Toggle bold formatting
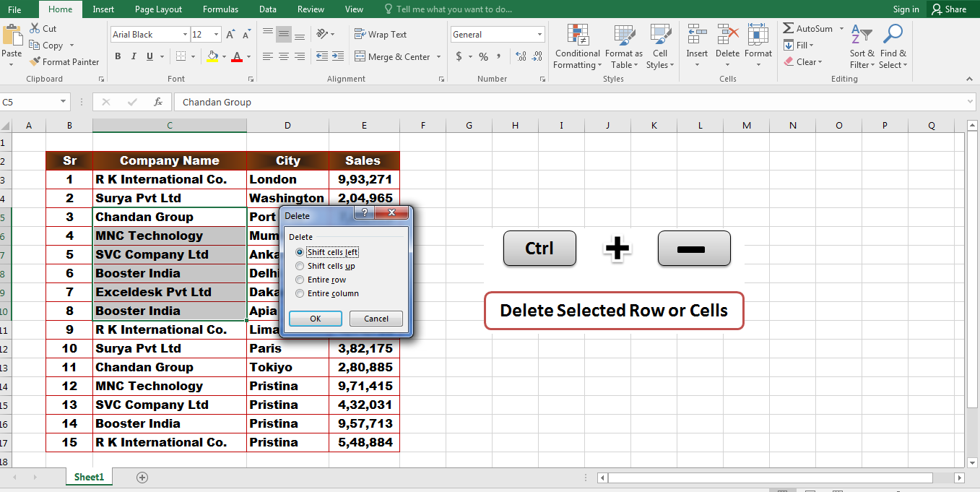This screenshot has height=492, width=980. (118, 56)
